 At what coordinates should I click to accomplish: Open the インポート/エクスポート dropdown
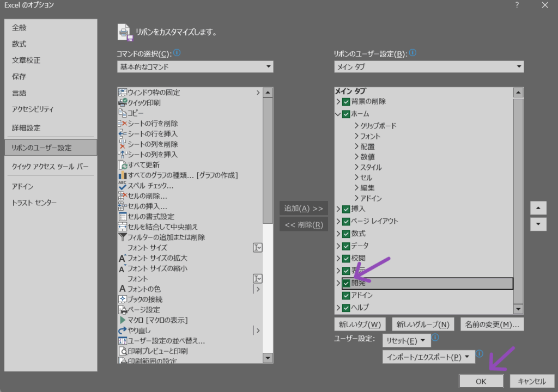coord(428,357)
